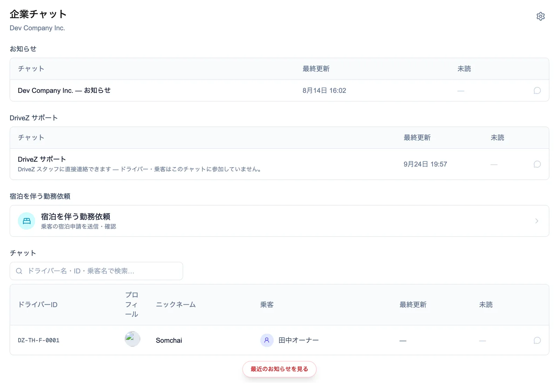Click the プロフィール column header

(x=132, y=305)
